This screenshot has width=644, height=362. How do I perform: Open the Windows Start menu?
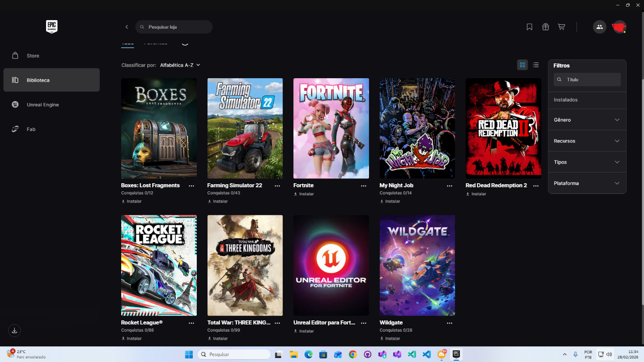(x=189, y=354)
